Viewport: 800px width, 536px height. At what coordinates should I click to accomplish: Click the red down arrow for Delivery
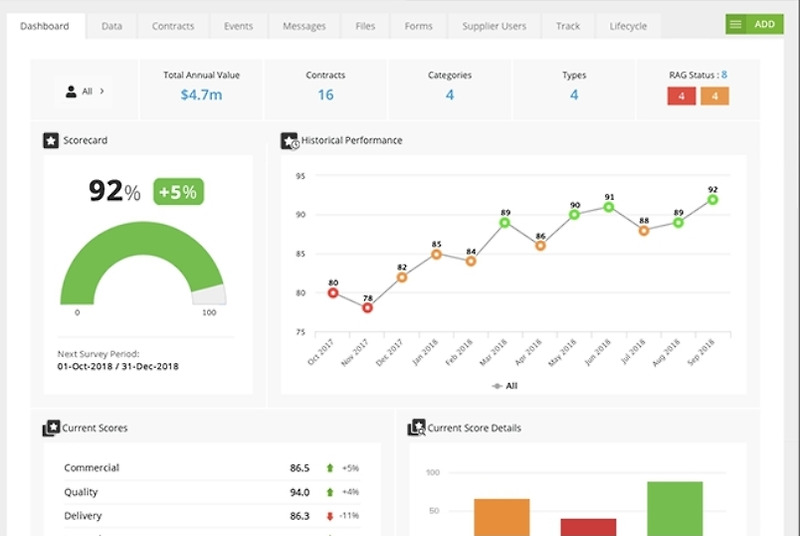(330, 516)
